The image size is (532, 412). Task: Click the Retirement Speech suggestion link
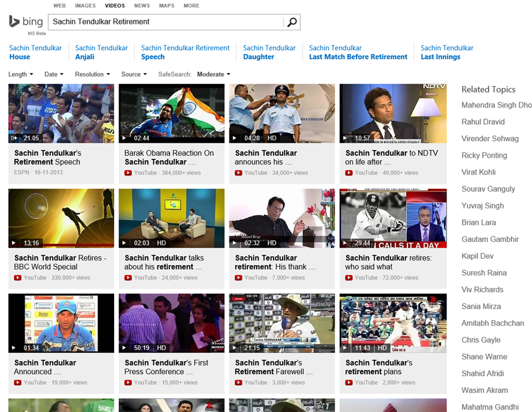tap(185, 52)
